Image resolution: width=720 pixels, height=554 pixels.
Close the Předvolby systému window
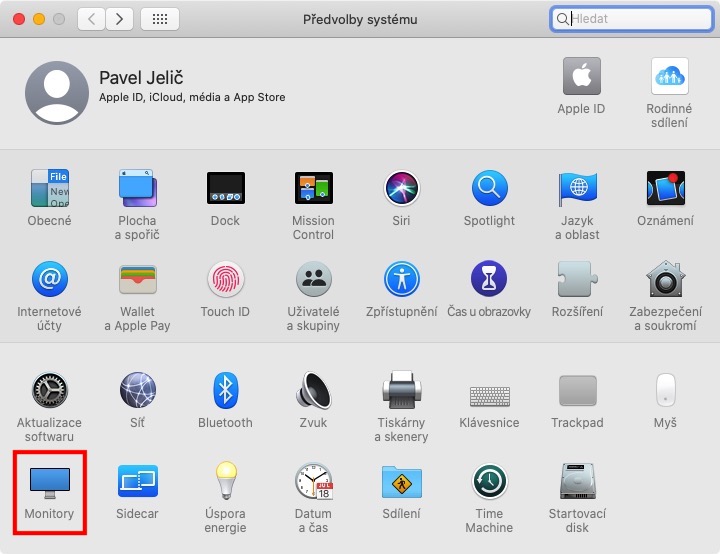point(19,19)
